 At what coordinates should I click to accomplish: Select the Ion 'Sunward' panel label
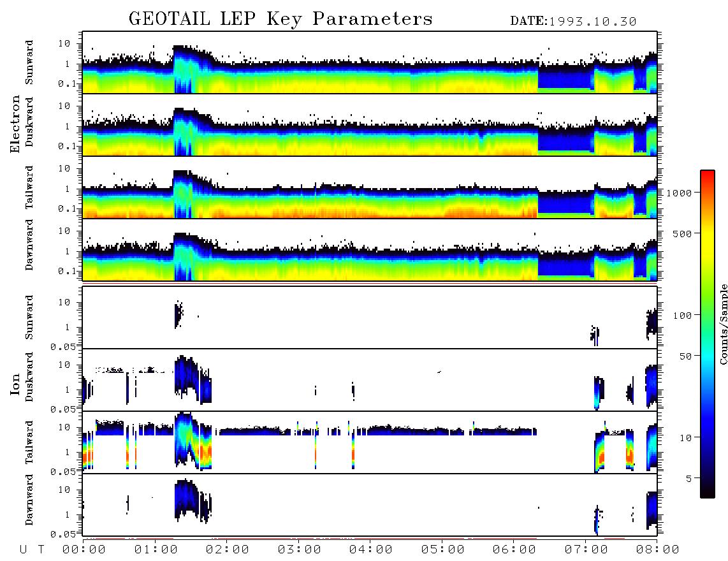click(29, 317)
